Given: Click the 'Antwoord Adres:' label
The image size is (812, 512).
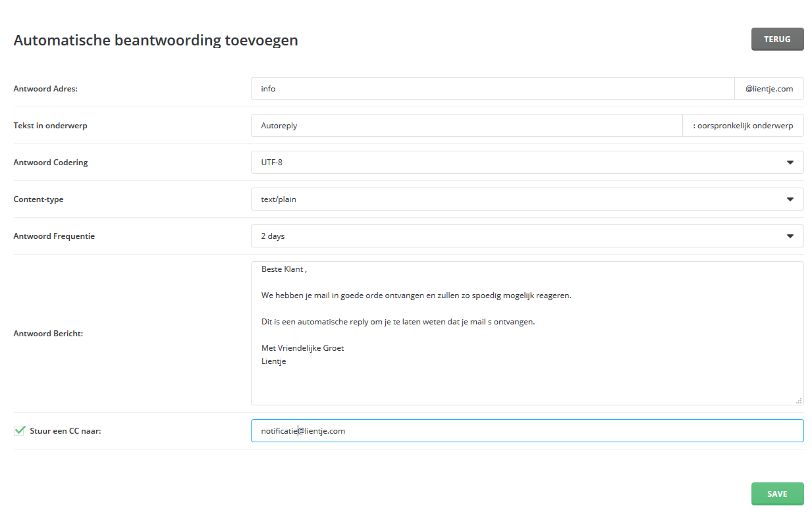Looking at the screenshot, I should (45, 89).
